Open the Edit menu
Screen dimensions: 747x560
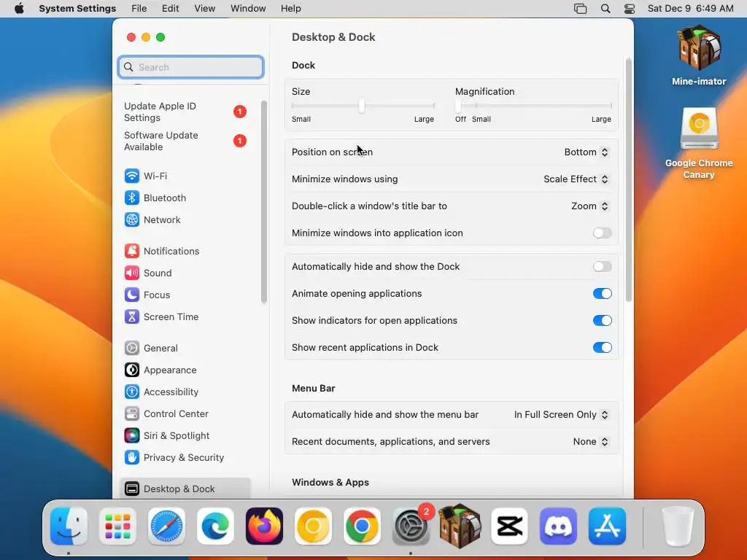[x=170, y=9]
